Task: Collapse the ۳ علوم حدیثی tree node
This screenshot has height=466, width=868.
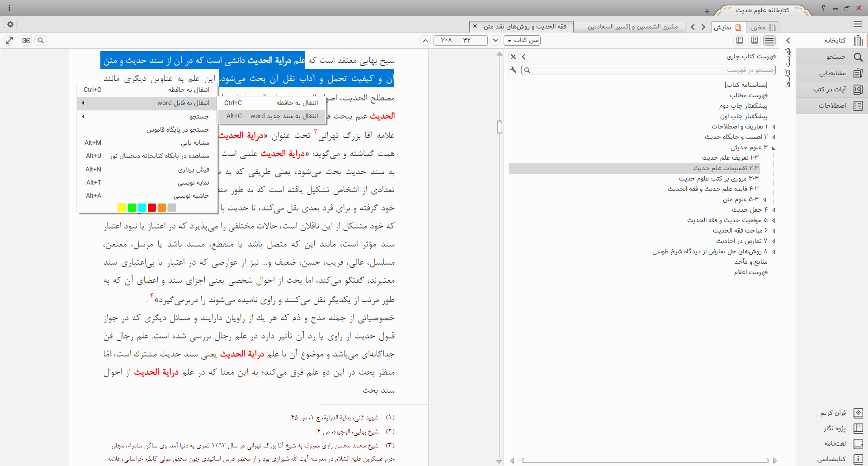Action: (774, 147)
